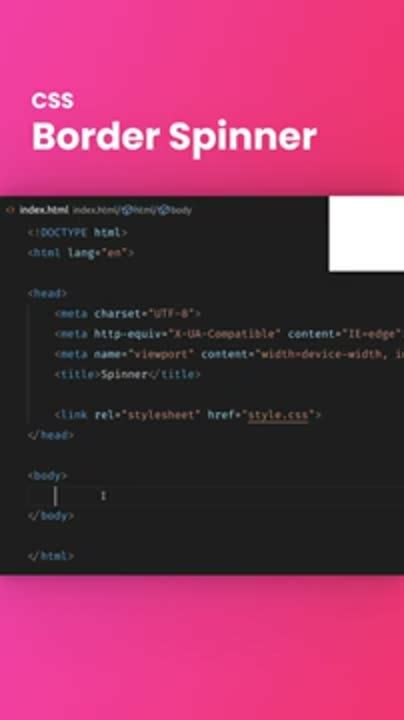This screenshot has width=404, height=720.
Task: Click the HTML file icon beside index.html
Action: pyautogui.click(x=10, y=210)
